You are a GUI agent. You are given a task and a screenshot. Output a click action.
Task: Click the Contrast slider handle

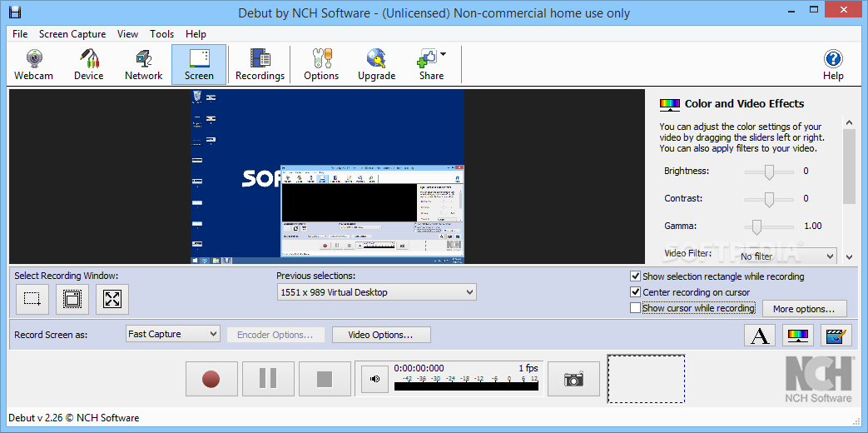(x=769, y=199)
